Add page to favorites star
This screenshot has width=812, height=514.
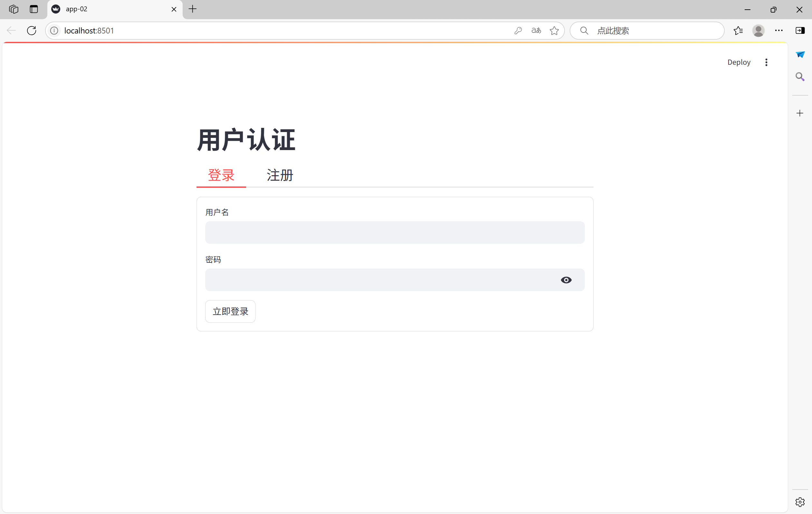click(x=554, y=31)
